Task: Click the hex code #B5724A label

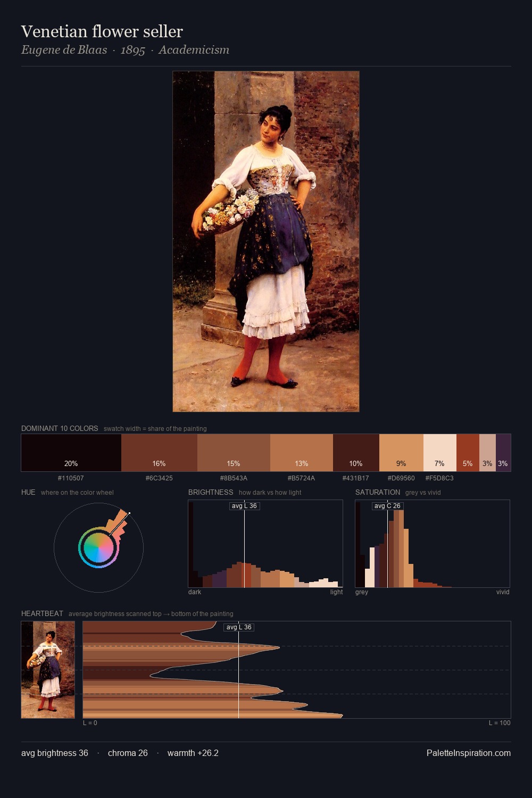Action: pyautogui.click(x=301, y=478)
